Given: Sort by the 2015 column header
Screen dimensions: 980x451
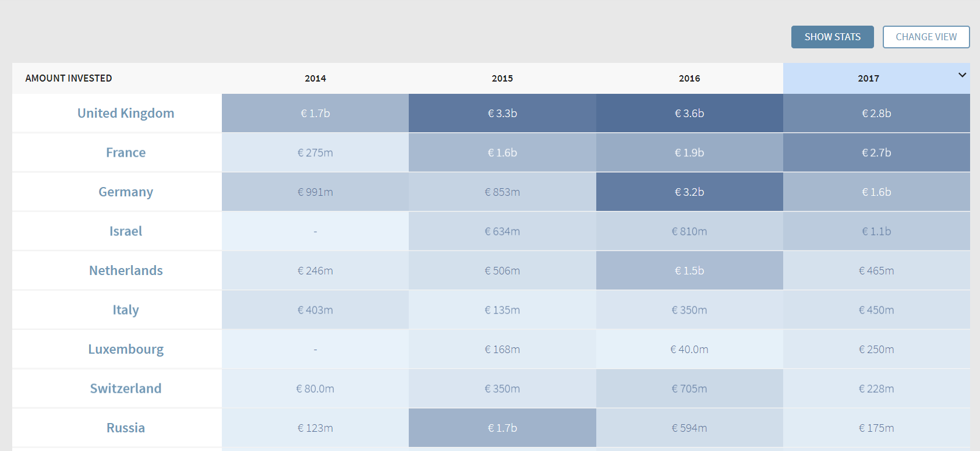Looking at the screenshot, I should [x=502, y=79].
